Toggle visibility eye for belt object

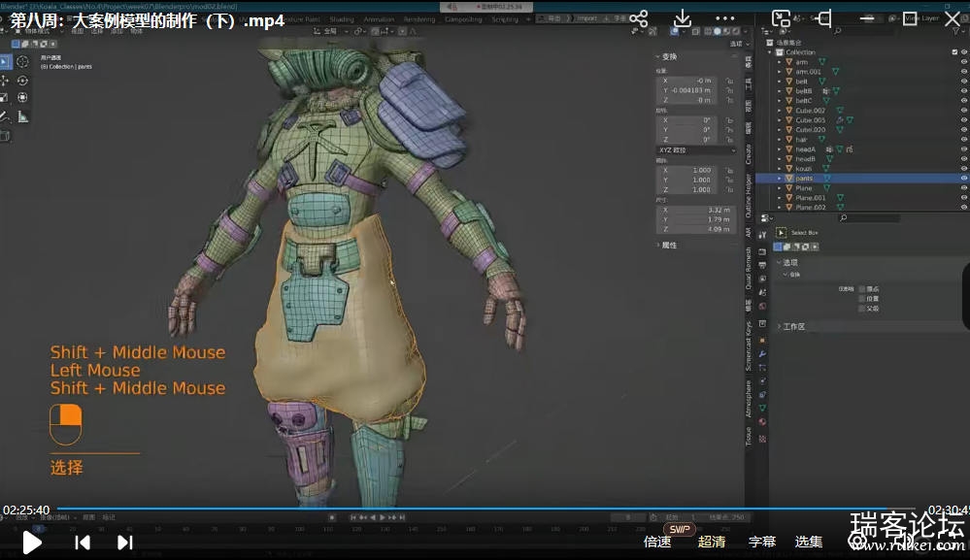[x=964, y=81]
